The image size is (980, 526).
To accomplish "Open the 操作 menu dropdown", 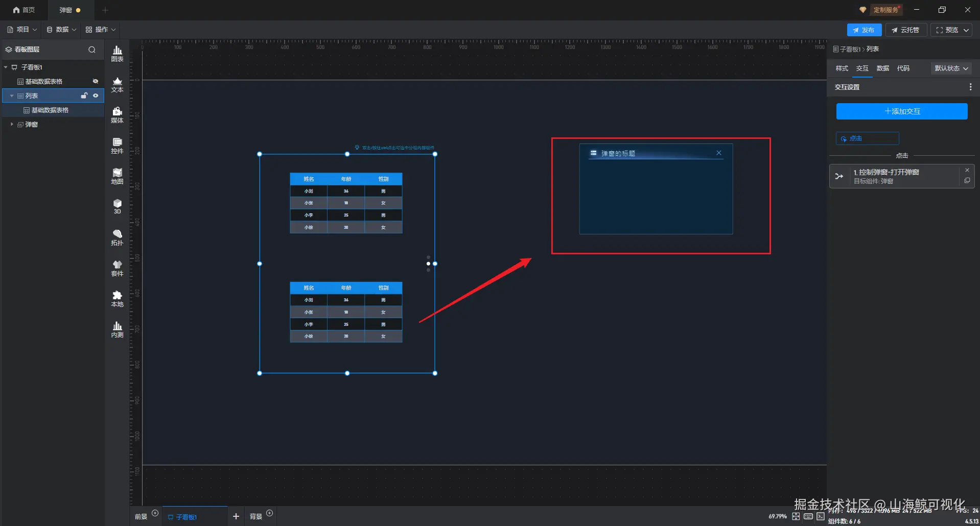I will pyautogui.click(x=101, y=30).
